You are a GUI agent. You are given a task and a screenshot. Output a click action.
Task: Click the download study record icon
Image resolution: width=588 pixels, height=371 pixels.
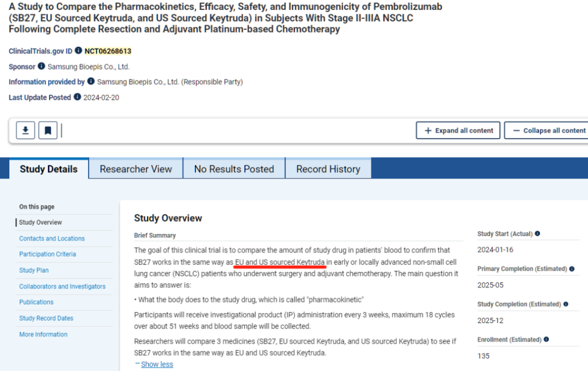[26, 131]
